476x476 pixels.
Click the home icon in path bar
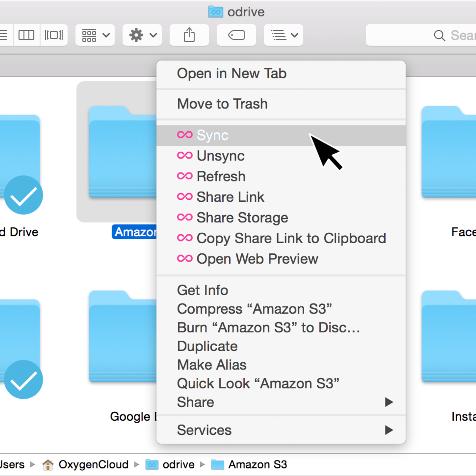tap(48, 465)
